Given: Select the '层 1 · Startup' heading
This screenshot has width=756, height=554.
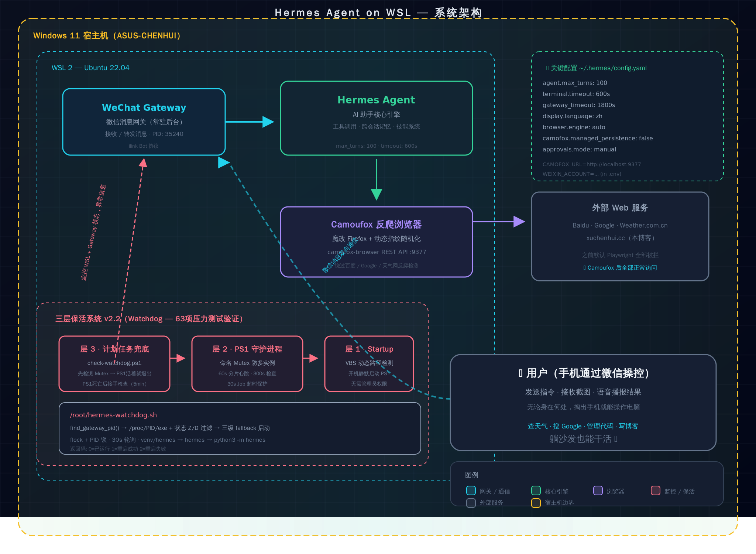Looking at the screenshot, I should (369, 349).
